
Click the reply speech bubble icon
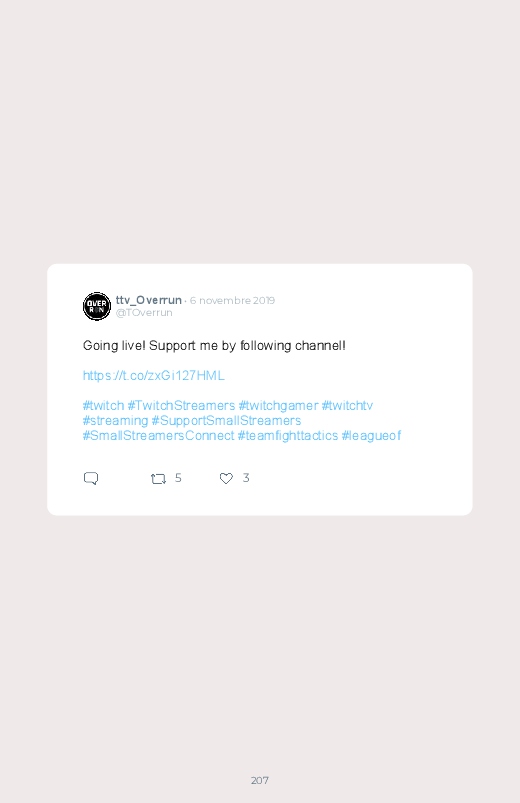[91, 478]
